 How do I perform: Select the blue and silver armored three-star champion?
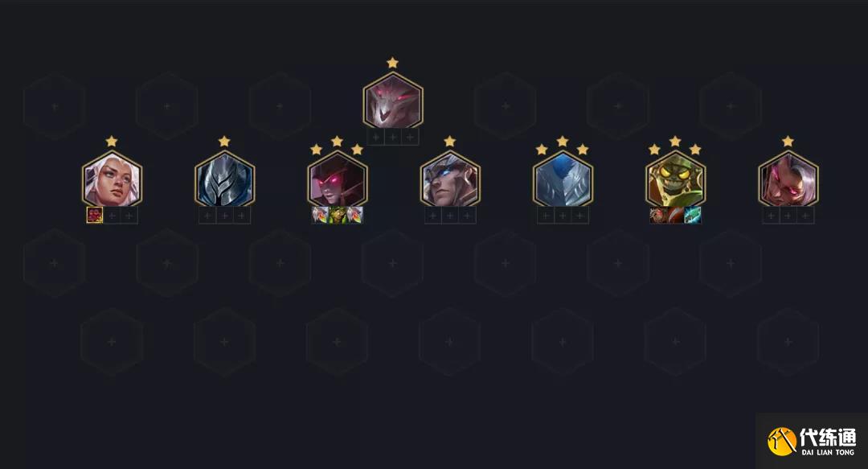pos(563,179)
